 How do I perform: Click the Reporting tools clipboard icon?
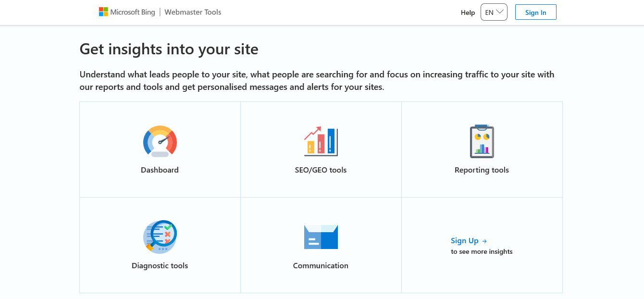pyautogui.click(x=482, y=141)
